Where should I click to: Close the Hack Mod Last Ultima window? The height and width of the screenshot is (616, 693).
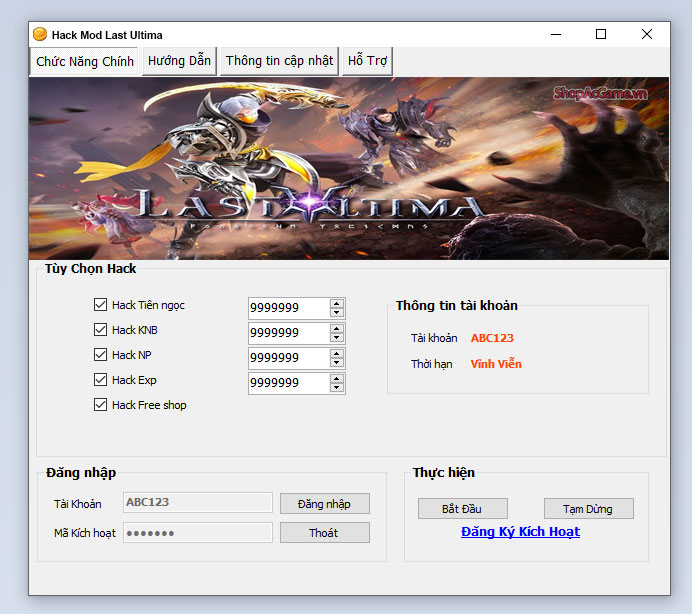647,34
